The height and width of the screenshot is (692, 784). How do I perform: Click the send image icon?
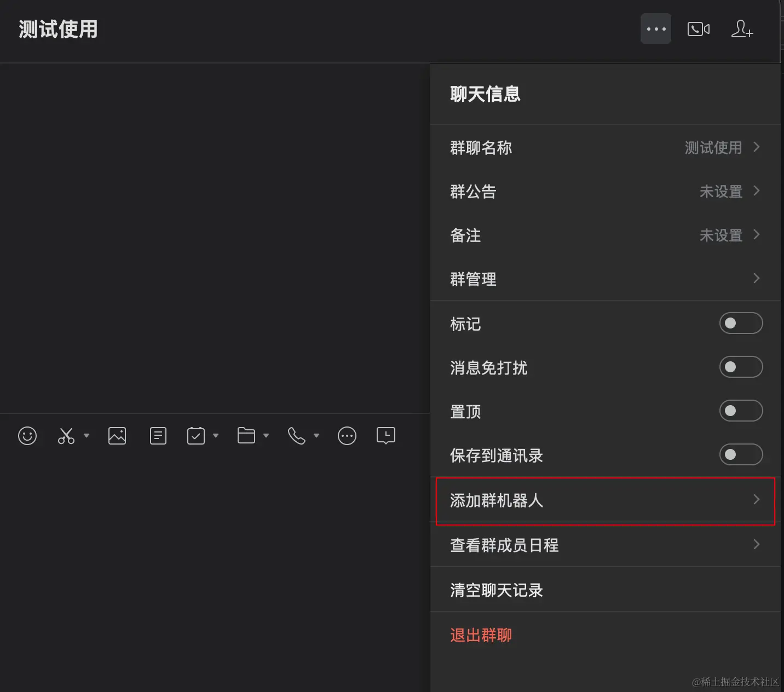[x=117, y=436]
